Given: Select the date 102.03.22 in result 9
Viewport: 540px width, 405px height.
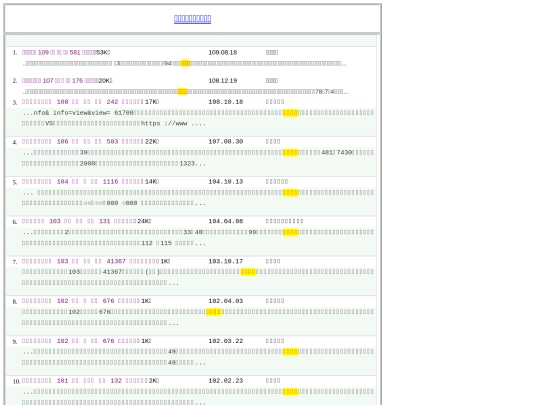Looking at the screenshot, I should tap(226, 341).
